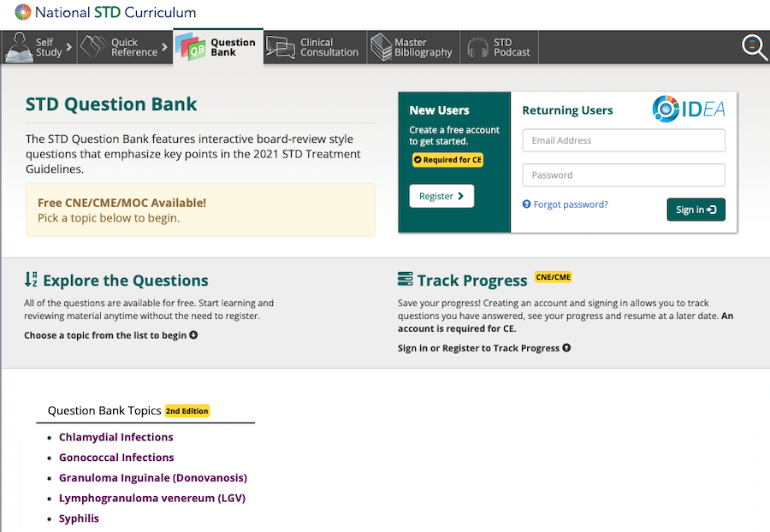770x532 pixels.
Task: Click the Master Bibliography books icon
Action: pos(381,47)
